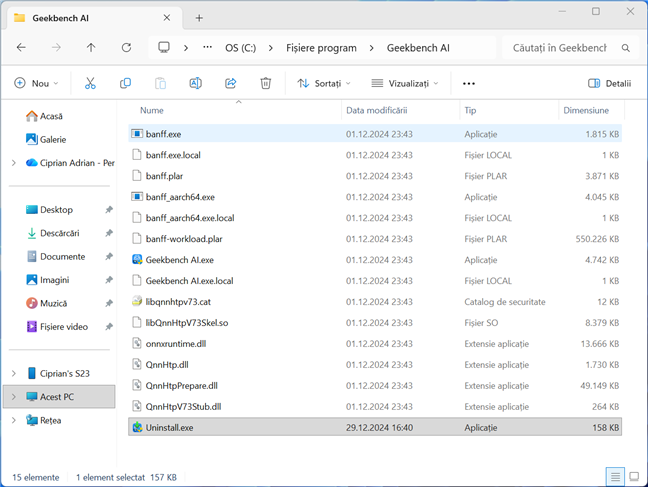The image size is (648, 487).
Task: Click the search magnifier icon
Action: 626,48
